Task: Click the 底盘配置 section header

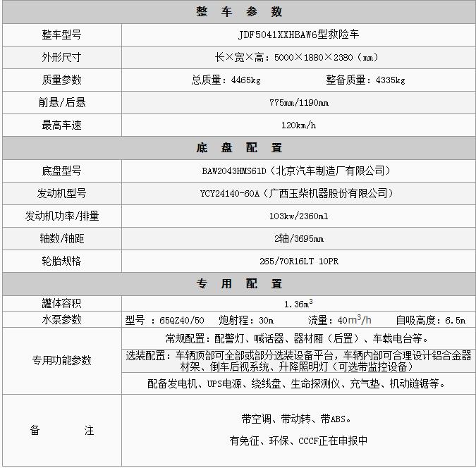Action: pyautogui.click(x=238, y=148)
